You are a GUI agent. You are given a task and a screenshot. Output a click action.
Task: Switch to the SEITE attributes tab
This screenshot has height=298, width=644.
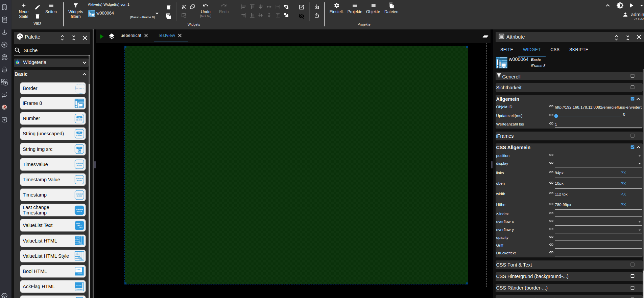click(x=506, y=50)
